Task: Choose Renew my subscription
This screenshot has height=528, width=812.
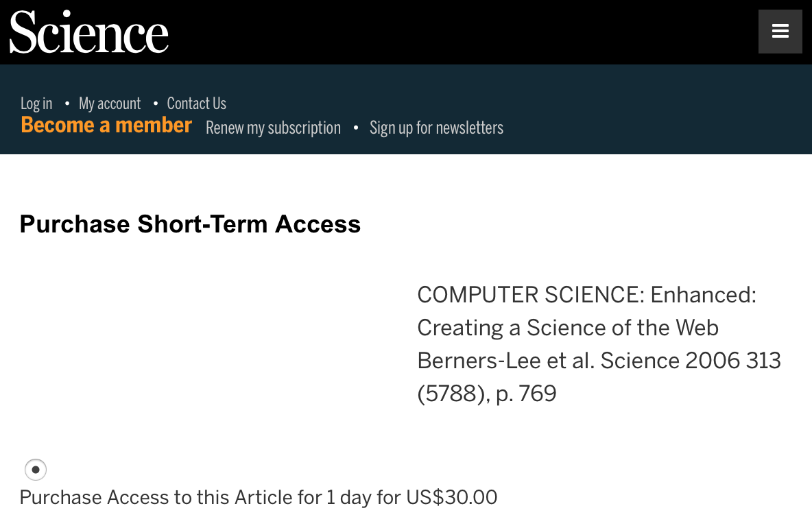Action: tap(273, 128)
